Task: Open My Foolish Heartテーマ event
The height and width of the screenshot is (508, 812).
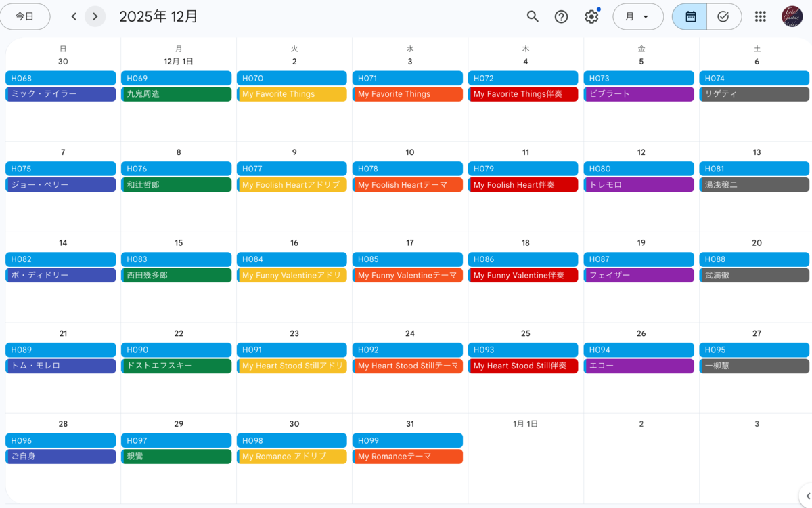Action: (407, 185)
